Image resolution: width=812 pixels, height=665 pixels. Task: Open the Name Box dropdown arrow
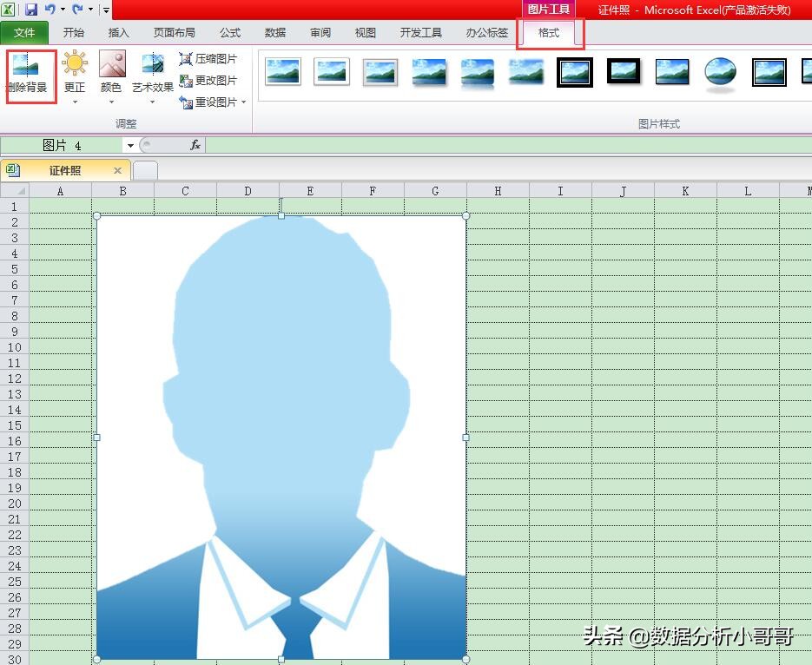tap(129, 145)
